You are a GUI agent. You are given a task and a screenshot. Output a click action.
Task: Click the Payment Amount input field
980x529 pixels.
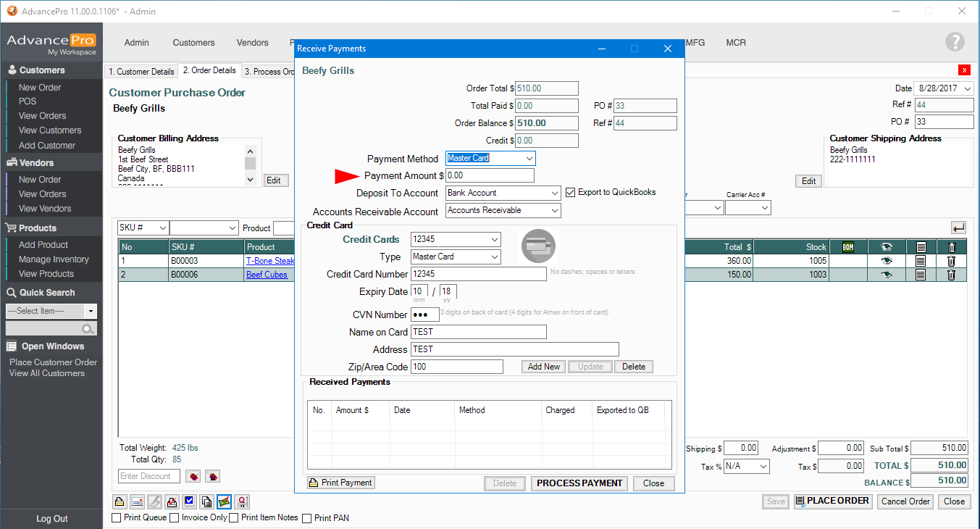[490, 175]
